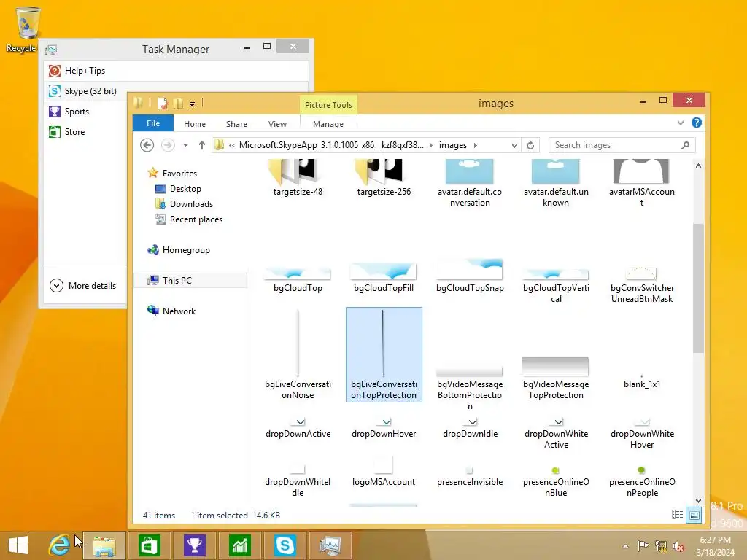
Task: Open the View ribbon tab
Action: click(x=277, y=124)
